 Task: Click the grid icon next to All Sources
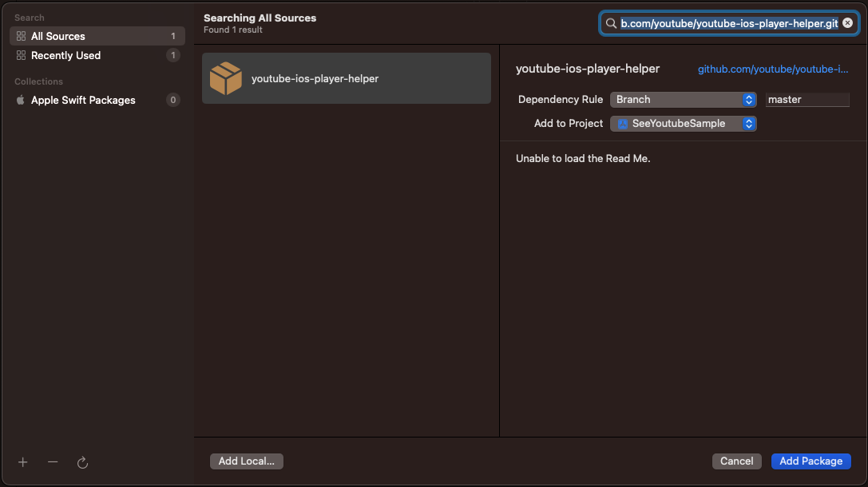tap(21, 36)
